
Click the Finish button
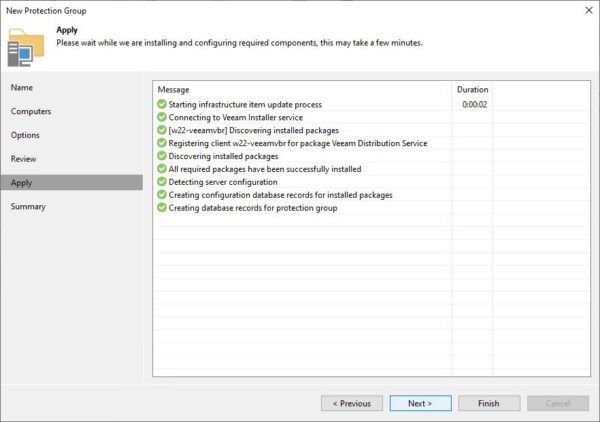tap(489, 403)
